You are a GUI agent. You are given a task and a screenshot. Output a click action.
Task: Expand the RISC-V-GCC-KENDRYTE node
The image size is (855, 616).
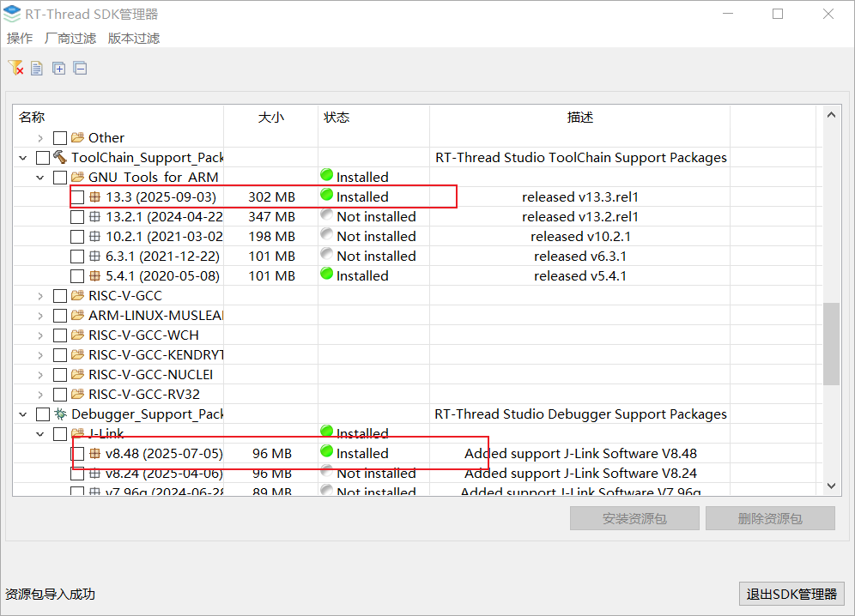coord(39,355)
